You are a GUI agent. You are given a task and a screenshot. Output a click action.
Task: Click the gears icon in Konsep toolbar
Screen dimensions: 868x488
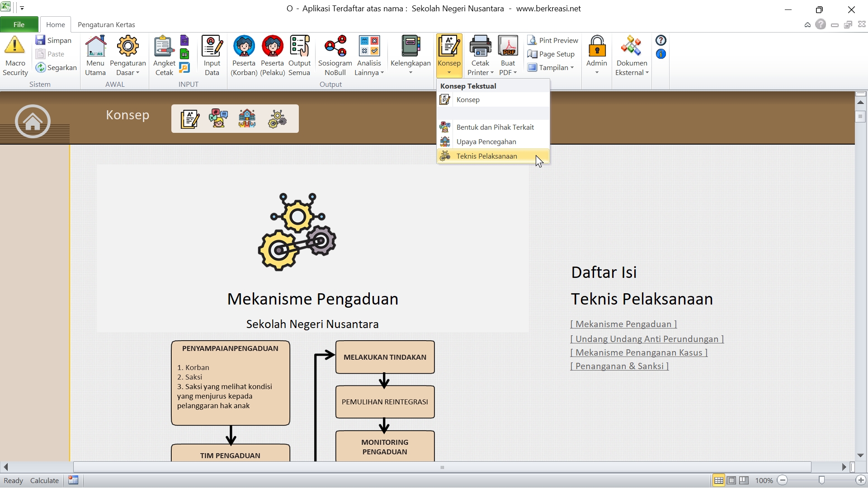coord(277,119)
